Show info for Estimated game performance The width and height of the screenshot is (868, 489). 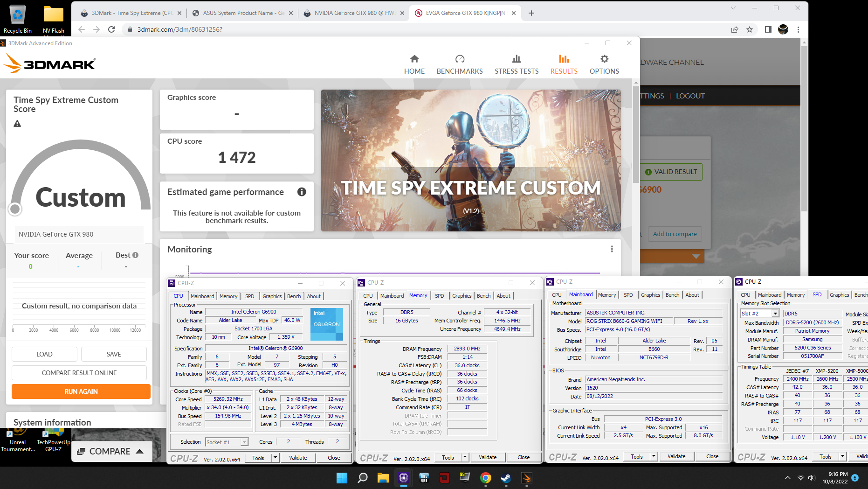(302, 192)
